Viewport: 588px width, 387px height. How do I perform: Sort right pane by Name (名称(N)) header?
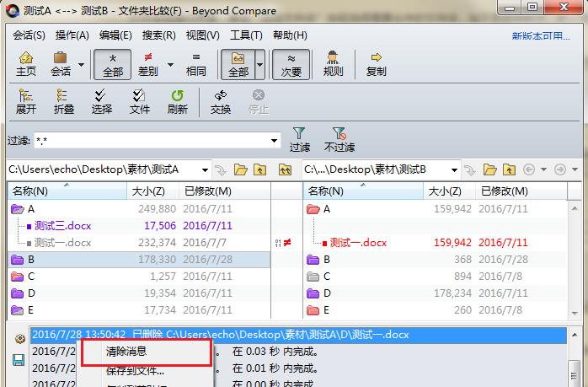(x=363, y=191)
